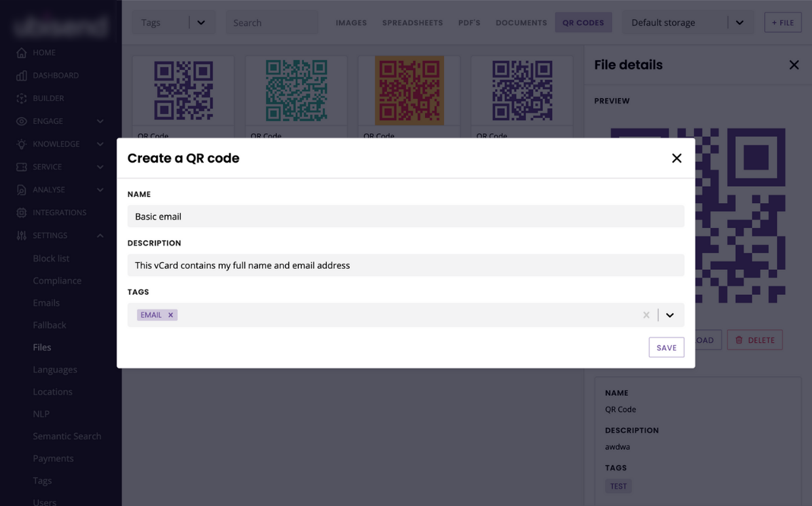Click the large QR preview image
This screenshot has height=506, width=812.
click(698, 216)
